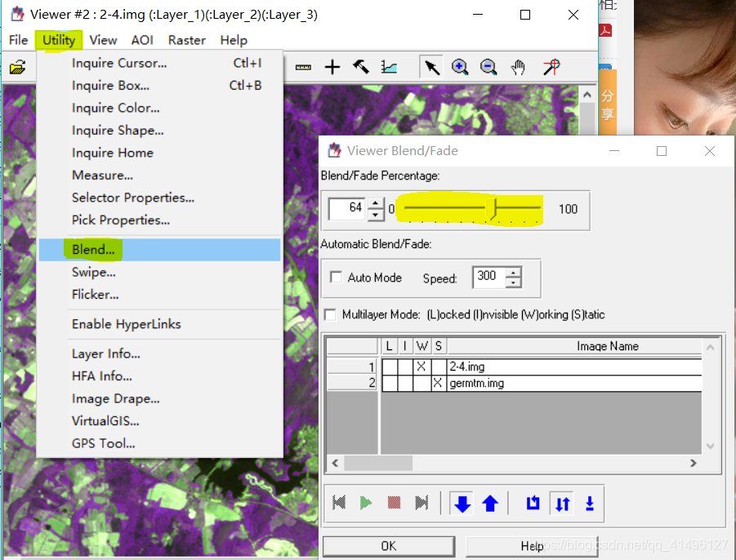The width and height of the screenshot is (736, 560).
Task: Select the germtm.img image name cell
Action: click(574, 383)
